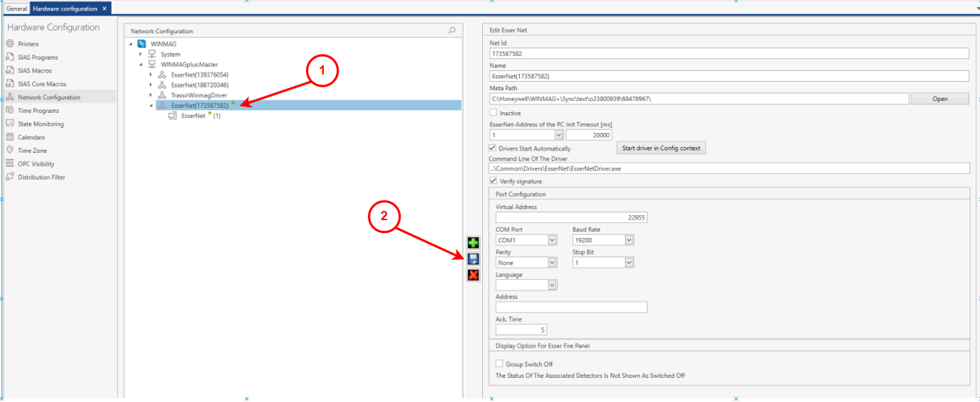This screenshot has width=980, height=402.
Task: Open the Baud Rate dropdown
Action: (x=628, y=240)
